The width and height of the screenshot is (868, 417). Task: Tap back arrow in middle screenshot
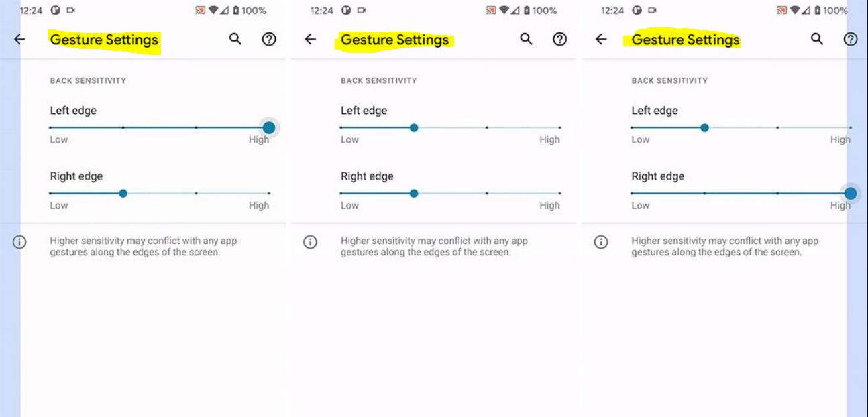point(310,40)
